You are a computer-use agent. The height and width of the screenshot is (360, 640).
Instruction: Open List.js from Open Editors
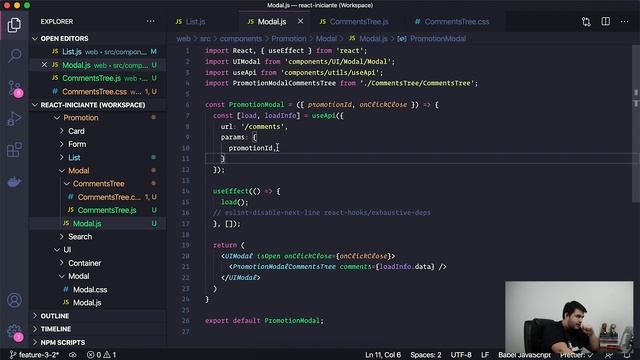click(x=98, y=52)
